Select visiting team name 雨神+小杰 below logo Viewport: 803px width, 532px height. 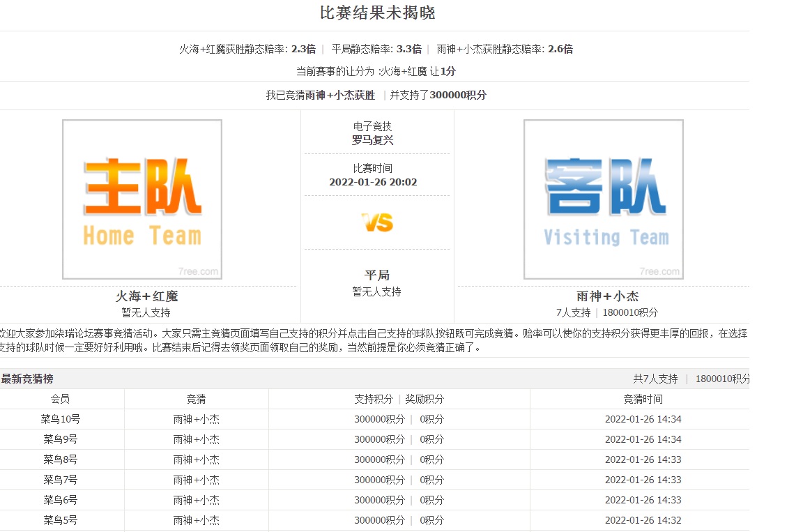(x=607, y=296)
